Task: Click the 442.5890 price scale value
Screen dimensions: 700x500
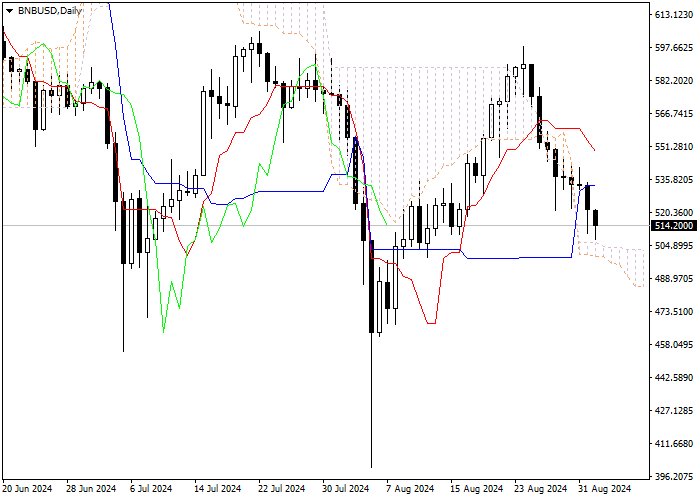Action: point(674,378)
